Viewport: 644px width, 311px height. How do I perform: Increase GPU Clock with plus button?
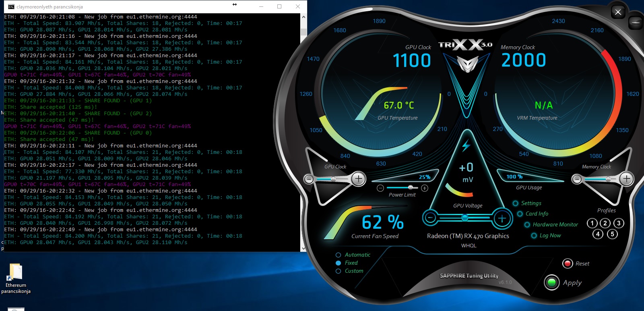[x=359, y=178]
